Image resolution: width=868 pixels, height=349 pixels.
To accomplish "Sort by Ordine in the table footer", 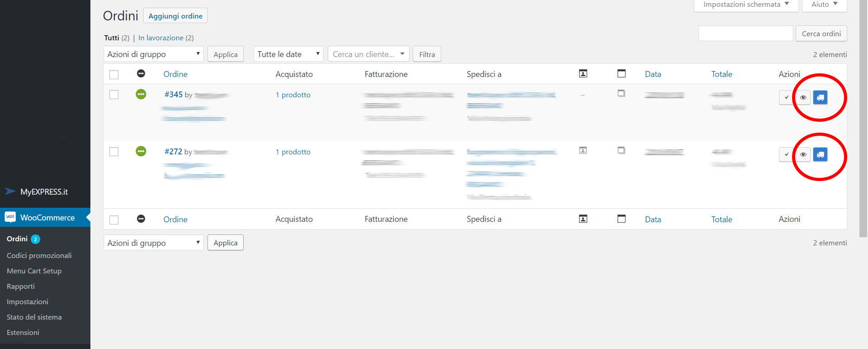I will 175,219.
